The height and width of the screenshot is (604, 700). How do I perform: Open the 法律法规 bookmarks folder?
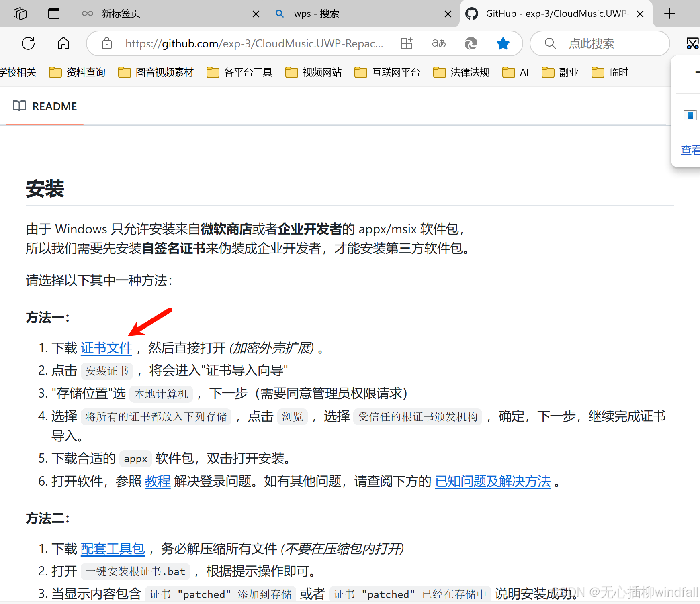pyautogui.click(x=461, y=72)
